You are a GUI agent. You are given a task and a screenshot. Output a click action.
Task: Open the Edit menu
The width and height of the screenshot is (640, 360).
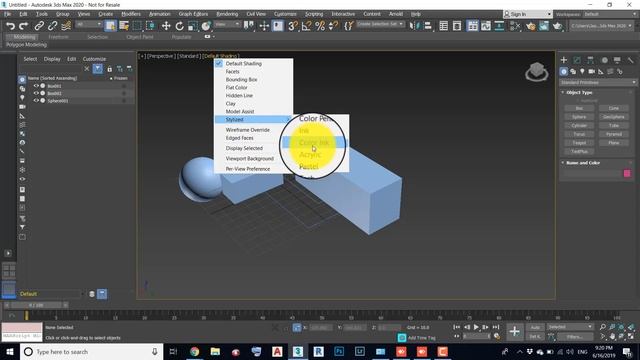23,14
